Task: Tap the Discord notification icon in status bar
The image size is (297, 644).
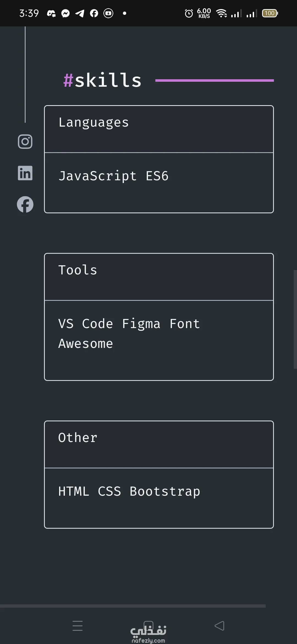Action: [51, 13]
